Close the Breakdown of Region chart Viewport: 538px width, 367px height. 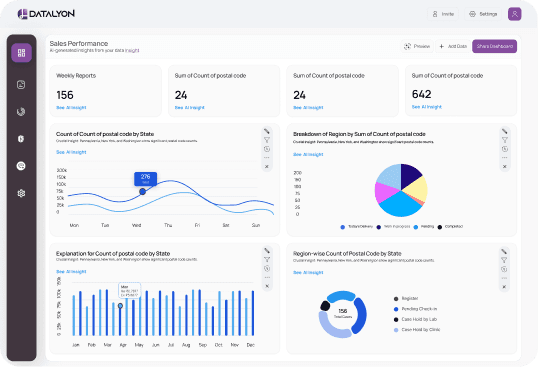coord(504,167)
